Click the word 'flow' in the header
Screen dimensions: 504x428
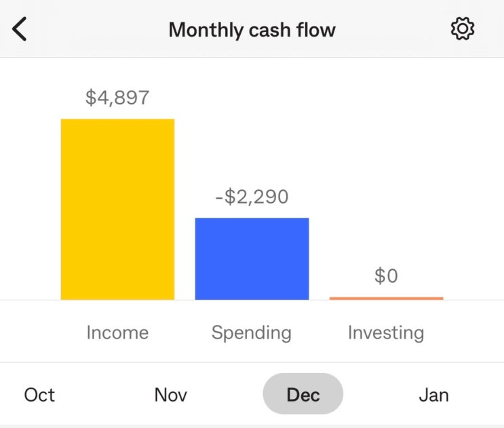317,30
